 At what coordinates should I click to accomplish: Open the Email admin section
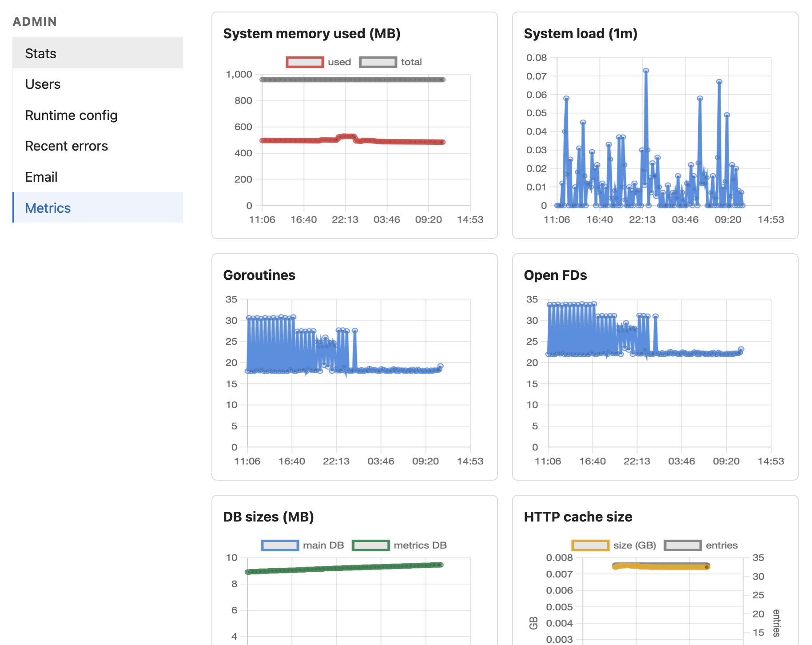coord(98,177)
